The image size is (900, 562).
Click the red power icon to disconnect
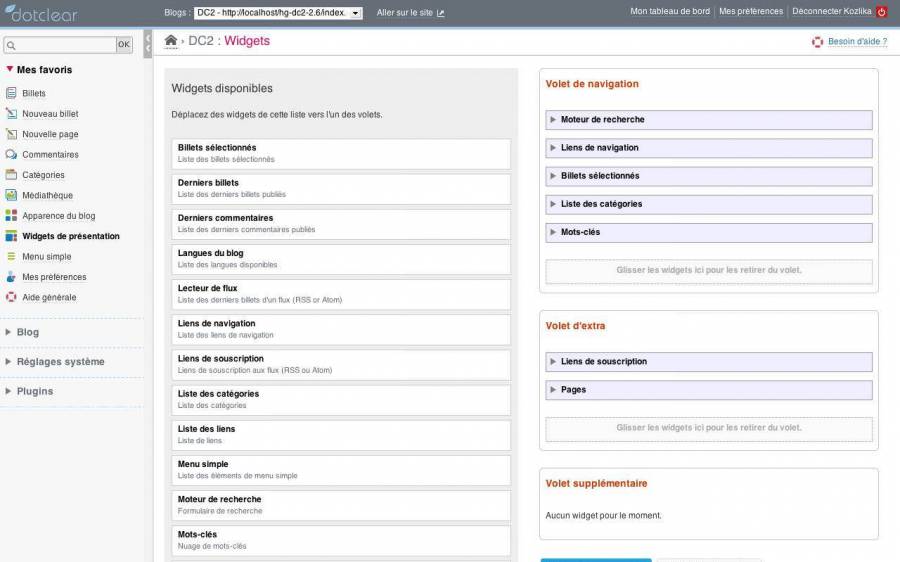click(x=882, y=12)
